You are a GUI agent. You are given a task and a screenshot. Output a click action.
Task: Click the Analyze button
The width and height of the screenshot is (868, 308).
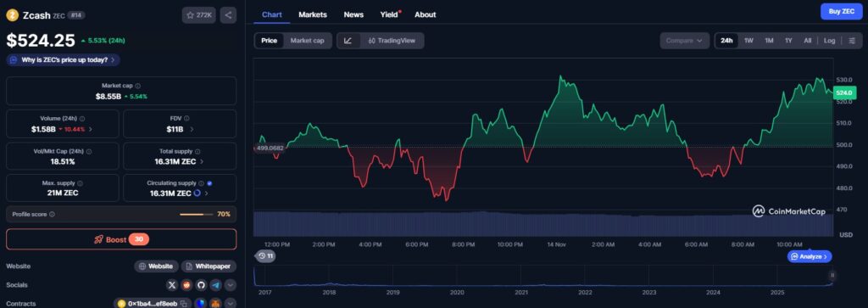[810, 256]
